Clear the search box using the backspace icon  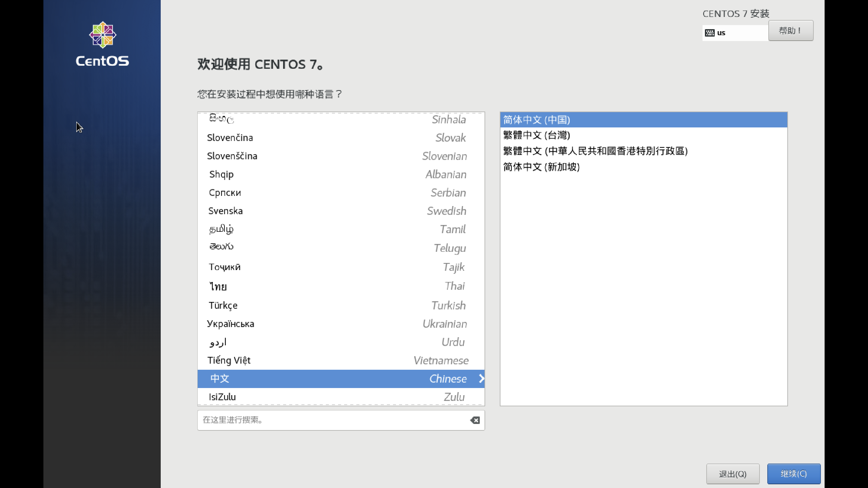[475, 420]
